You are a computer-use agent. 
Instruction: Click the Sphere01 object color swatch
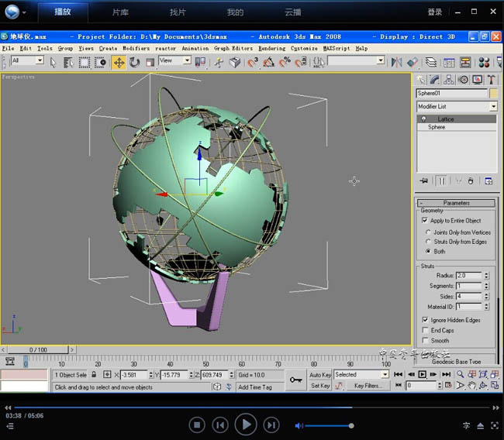(x=493, y=93)
